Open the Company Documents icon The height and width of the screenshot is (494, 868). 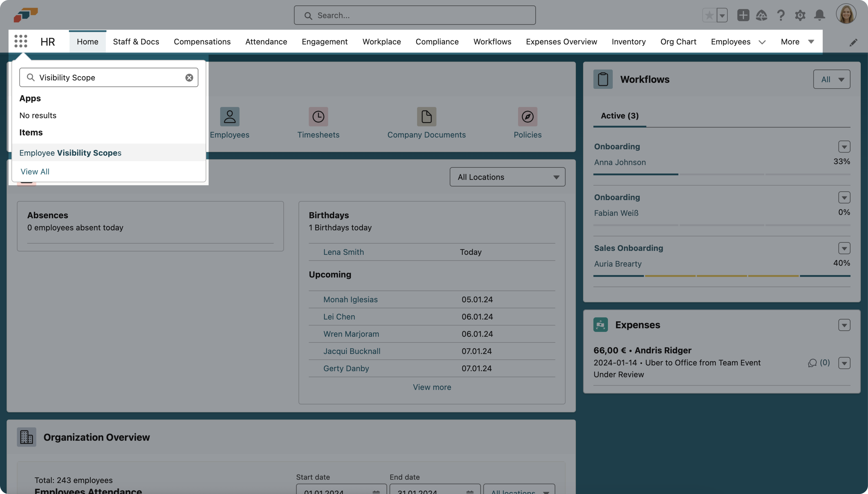426,117
